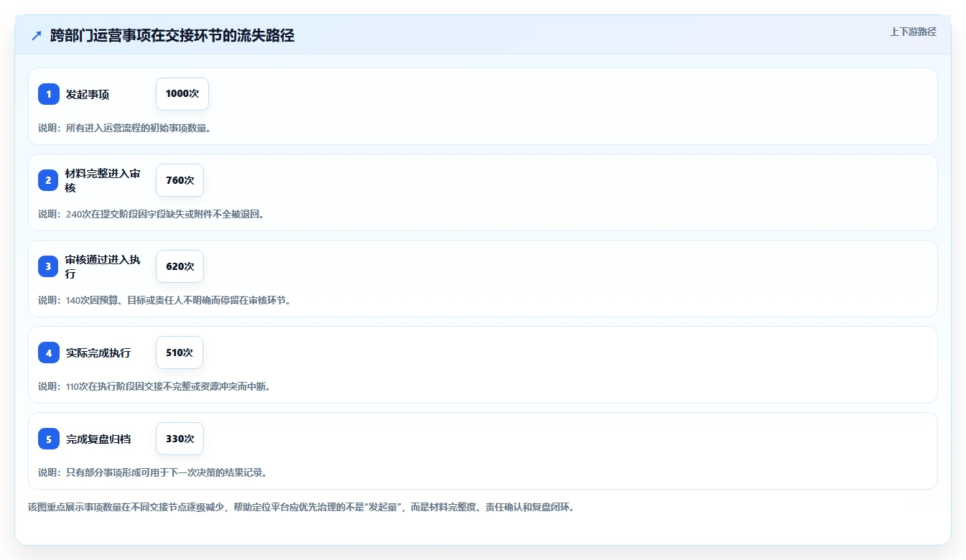Click the note about 结果记录 for decisions
966x560 pixels.
(153, 472)
